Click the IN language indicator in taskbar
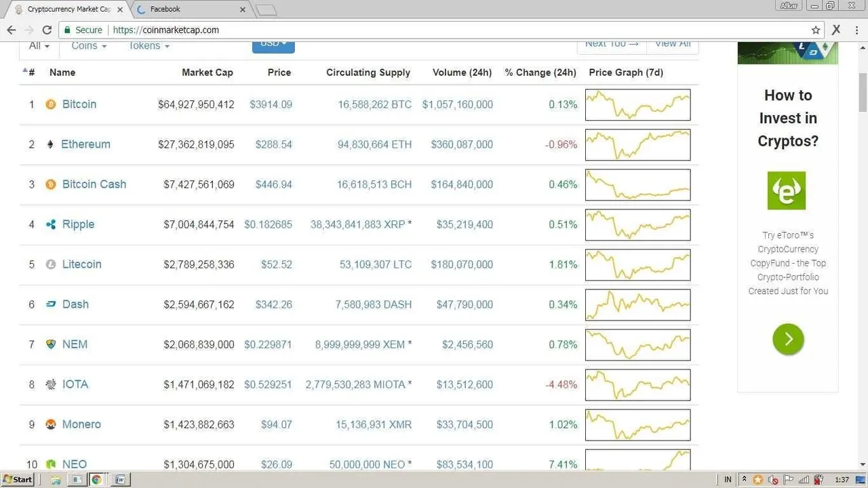Screen dimensions: 868x488 point(728,479)
